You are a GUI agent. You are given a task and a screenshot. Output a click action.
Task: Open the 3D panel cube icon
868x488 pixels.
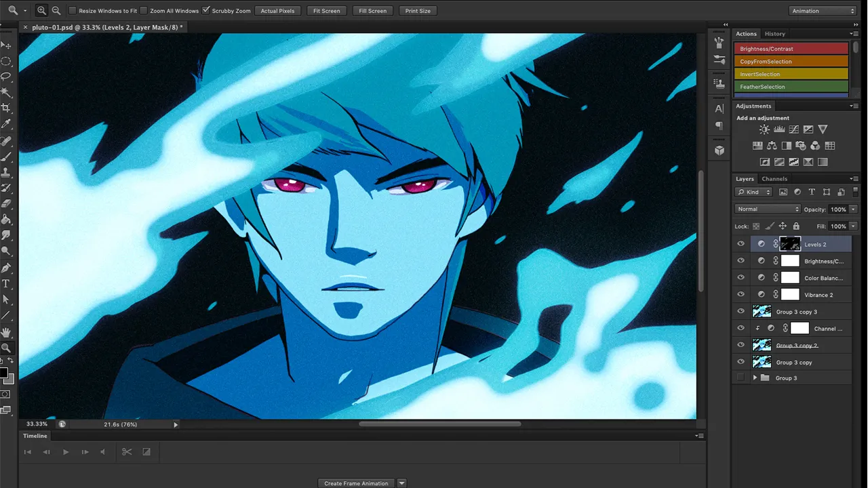[719, 150]
